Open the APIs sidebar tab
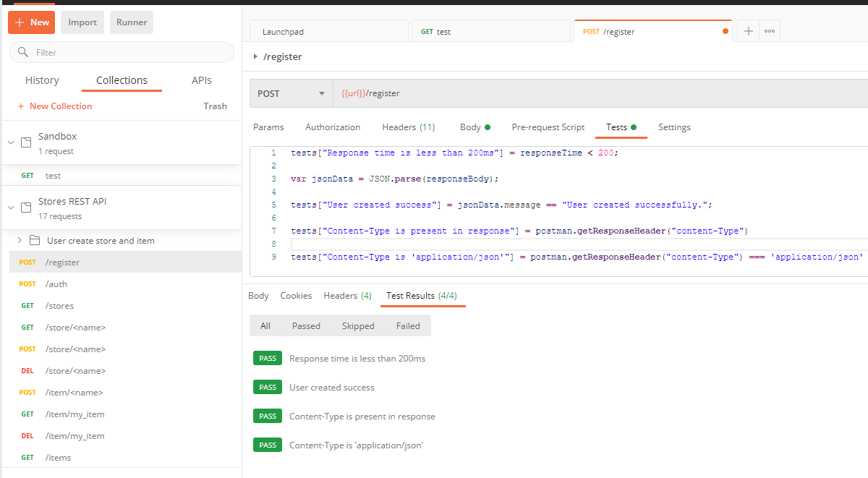The width and height of the screenshot is (868, 478). click(x=202, y=80)
